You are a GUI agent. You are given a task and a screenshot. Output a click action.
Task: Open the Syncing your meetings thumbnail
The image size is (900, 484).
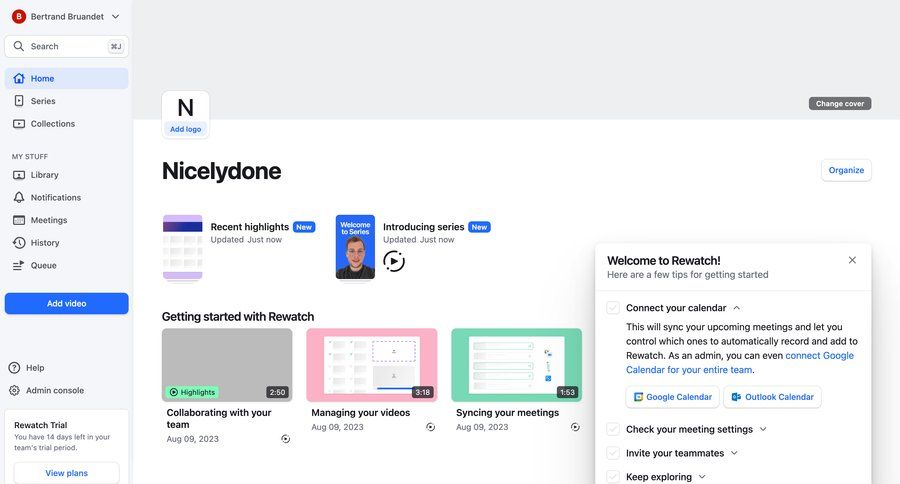pos(517,365)
